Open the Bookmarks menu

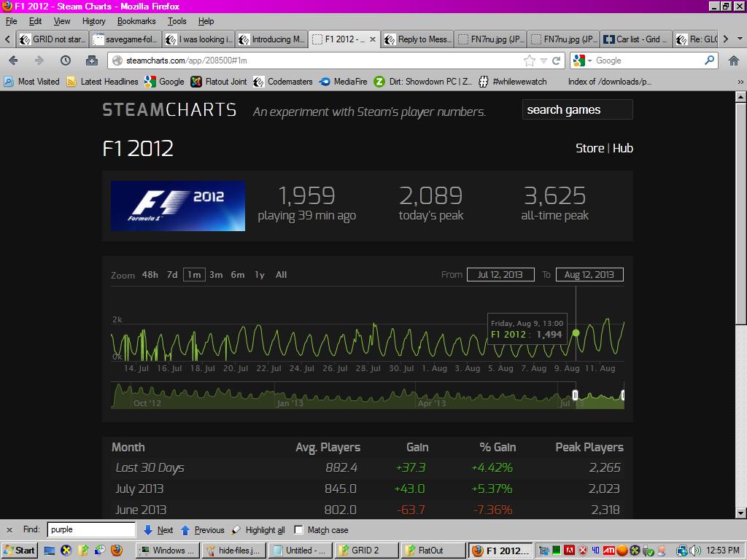point(136,21)
